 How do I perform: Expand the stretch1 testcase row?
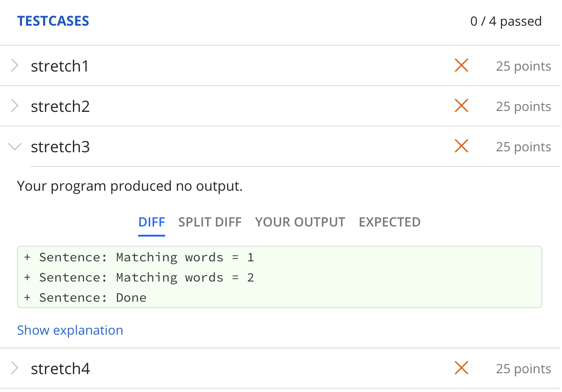[x=60, y=66]
